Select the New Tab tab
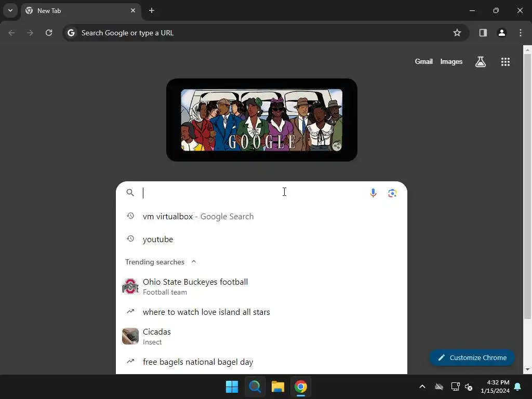The height and width of the screenshot is (399, 532). point(81,10)
